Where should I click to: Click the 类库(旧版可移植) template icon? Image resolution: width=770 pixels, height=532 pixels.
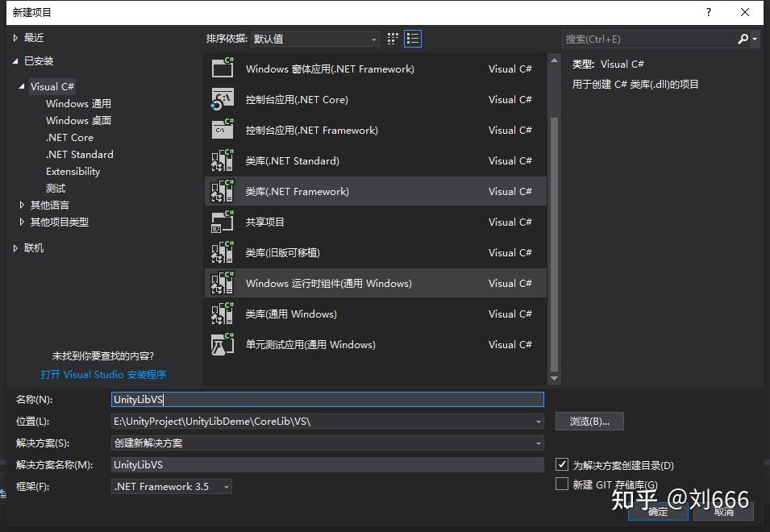tap(223, 251)
